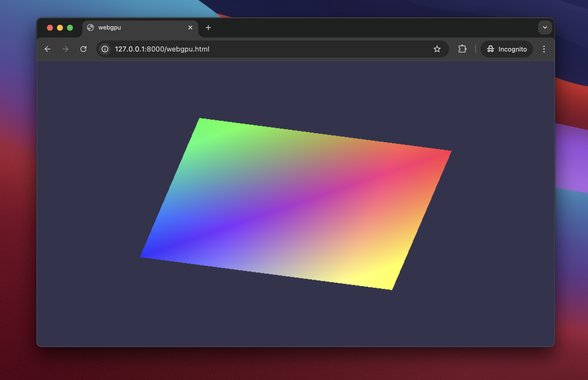Click the Incognito profile button
Viewport: 588px width, 380px height.
coord(507,49)
